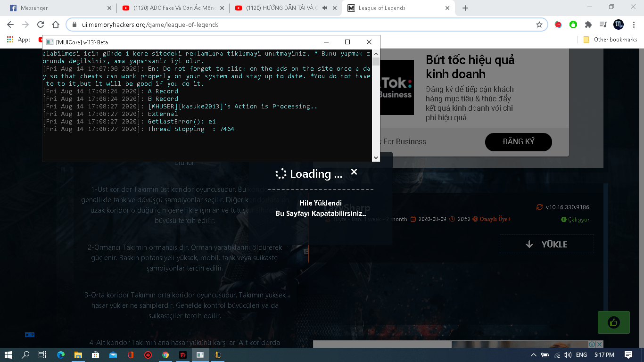Open the Chrome profile avatar
644x362 pixels.
coord(619,25)
